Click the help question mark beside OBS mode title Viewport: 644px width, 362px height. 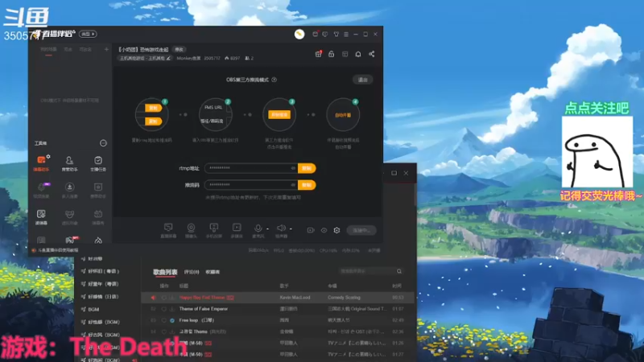click(275, 80)
